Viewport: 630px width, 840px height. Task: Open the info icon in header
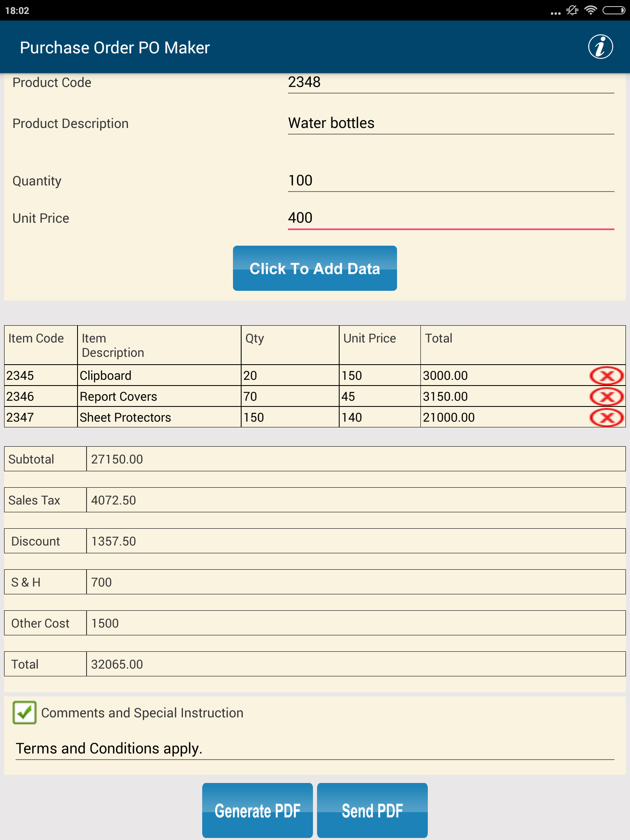click(x=600, y=47)
